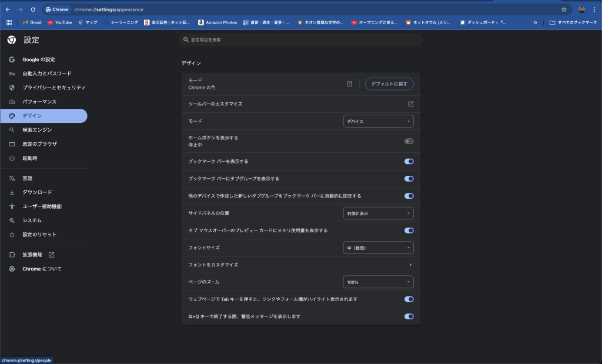Open the apps grid icon in bookmarks bar
Viewport: 602px width, 364px height.
tap(9, 22)
